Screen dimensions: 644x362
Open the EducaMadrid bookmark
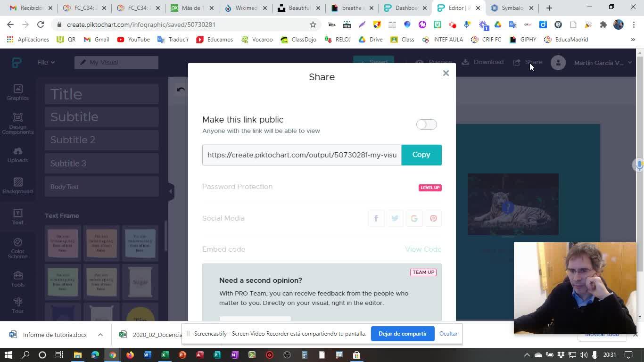566,40
